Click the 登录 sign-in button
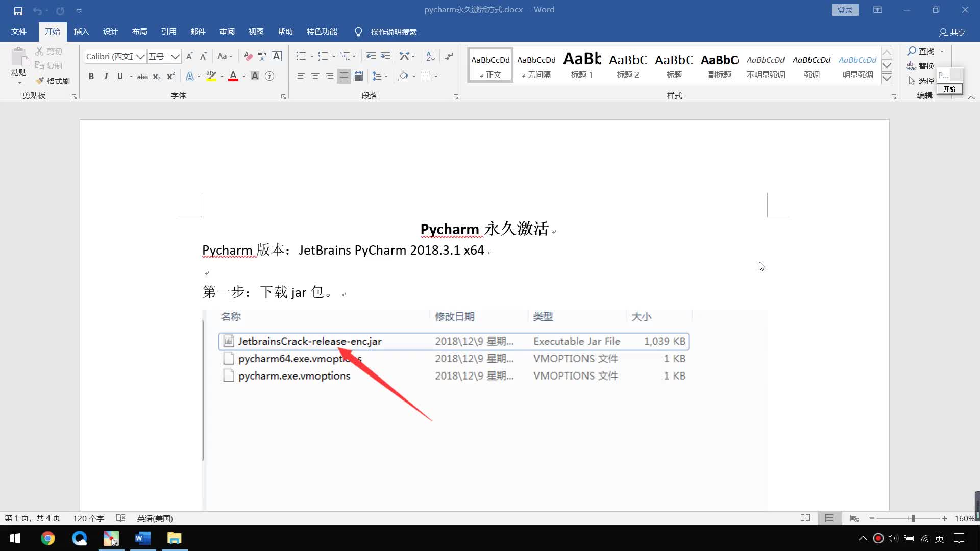Viewport: 980px width, 551px height. [845, 10]
